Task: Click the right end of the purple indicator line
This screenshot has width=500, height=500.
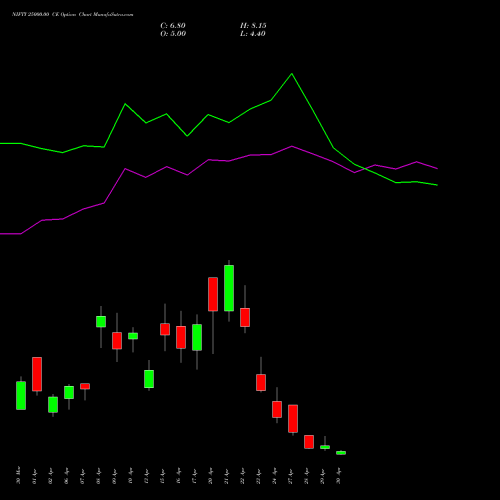Action: coord(437,169)
